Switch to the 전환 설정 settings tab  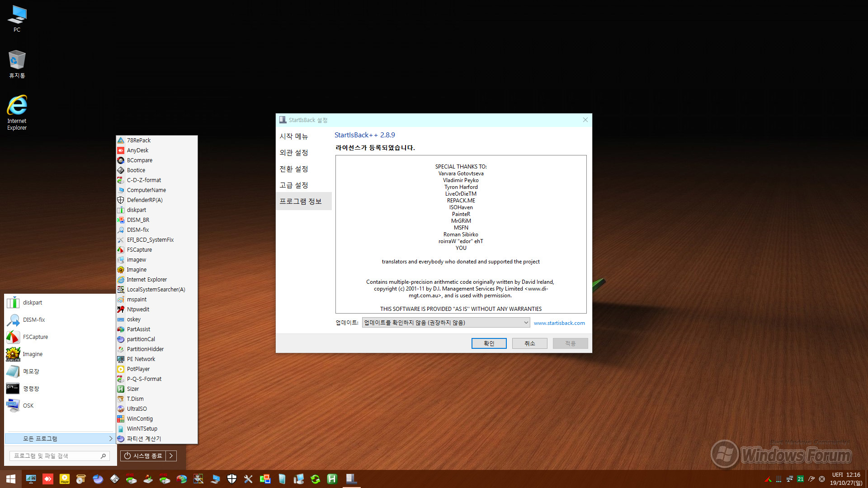294,169
